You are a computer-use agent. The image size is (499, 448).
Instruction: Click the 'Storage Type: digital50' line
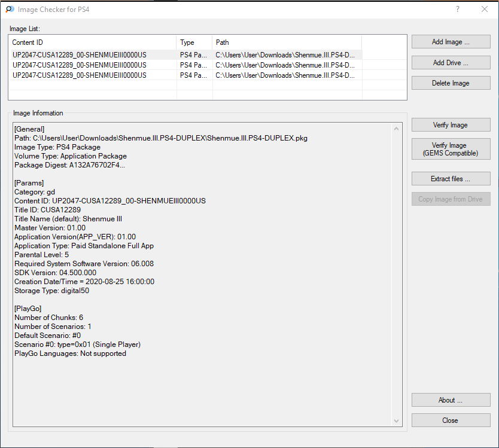click(51, 291)
